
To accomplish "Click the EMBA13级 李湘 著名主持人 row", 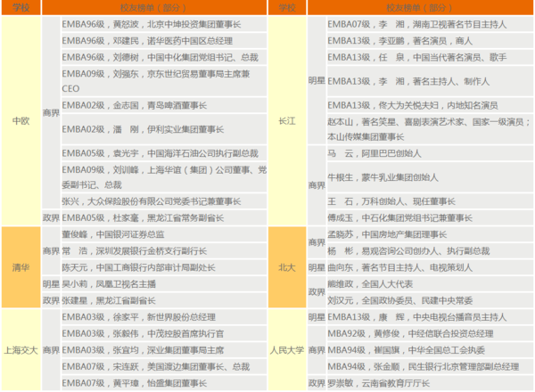I will tap(430, 81).
